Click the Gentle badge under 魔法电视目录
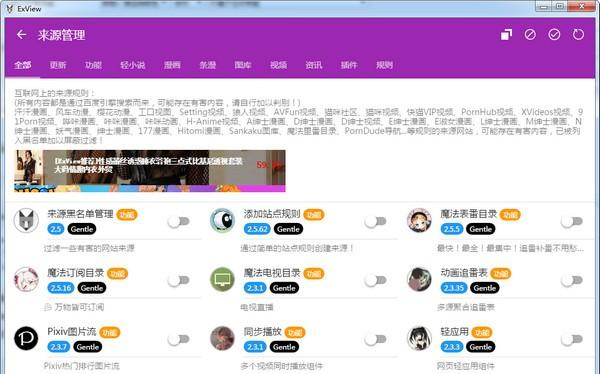The image size is (600, 374). (284, 288)
